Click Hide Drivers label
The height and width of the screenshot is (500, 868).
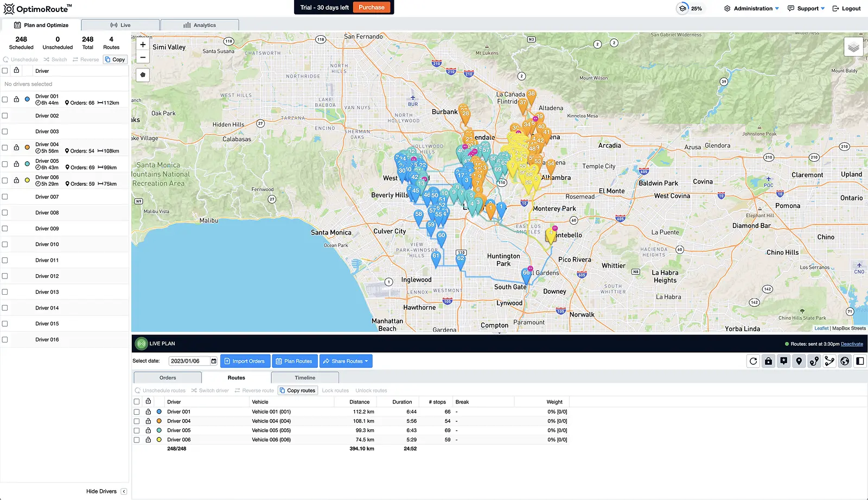point(101,491)
